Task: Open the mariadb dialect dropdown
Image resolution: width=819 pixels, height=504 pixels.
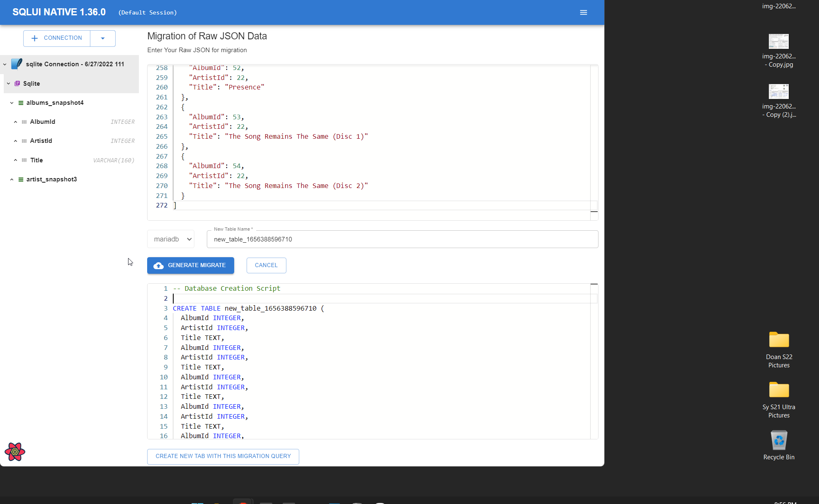Action: 171,239
